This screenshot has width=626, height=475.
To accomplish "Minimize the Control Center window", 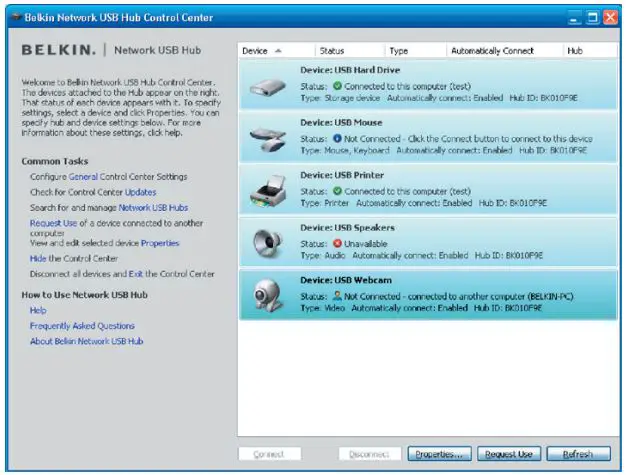I will point(574,18).
